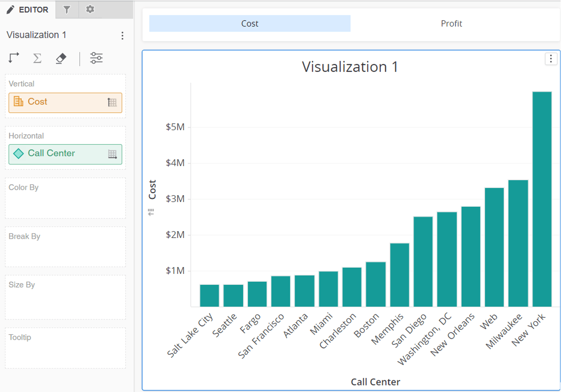This screenshot has width=561, height=392.
Task: Open the sliders options icon
Action: pyautogui.click(x=96, y=58)
